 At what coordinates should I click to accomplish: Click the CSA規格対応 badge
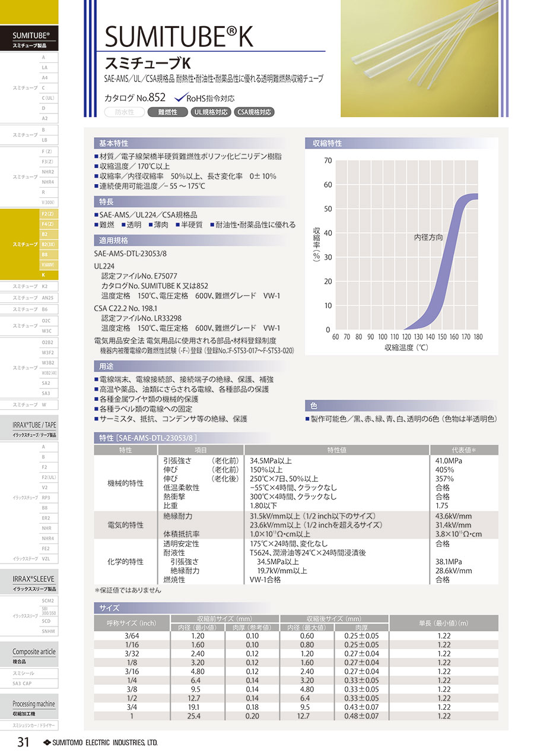(x=254, y=112)
